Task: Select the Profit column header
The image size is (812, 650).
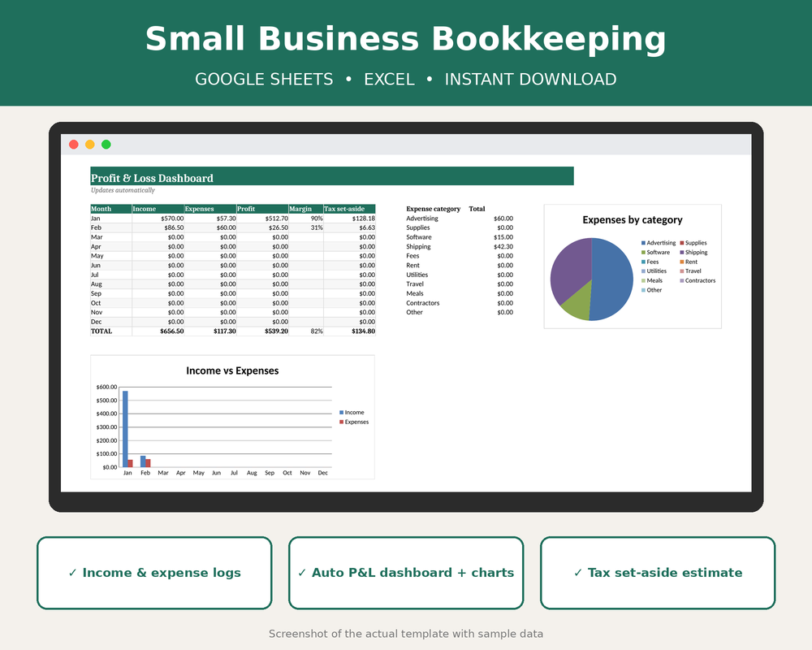Action: point(262,209)
